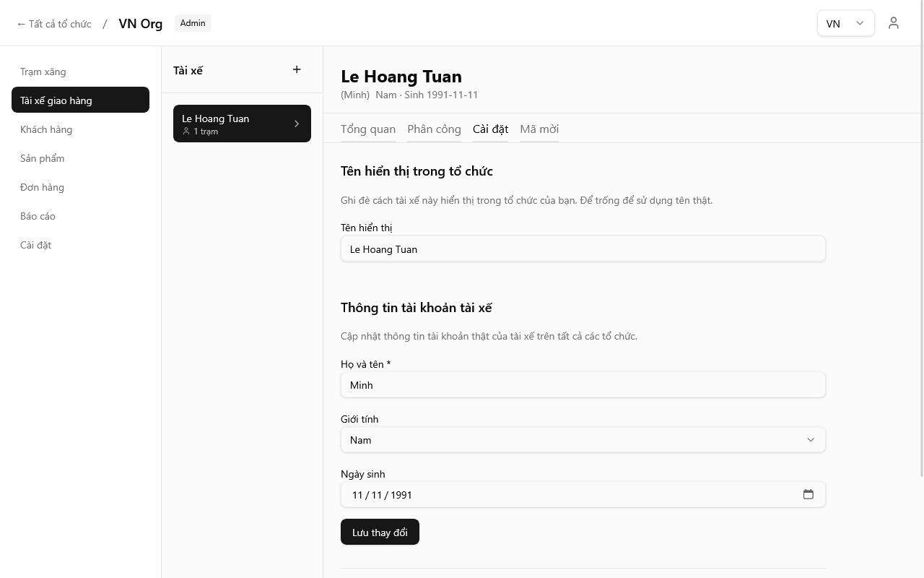
Task: Open Trạm xăng in the sidebar
Action: point(43,72)
